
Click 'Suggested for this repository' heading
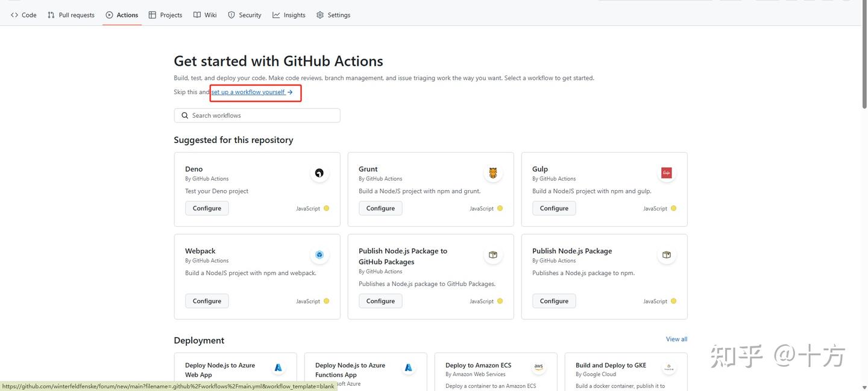click(233, 140)
